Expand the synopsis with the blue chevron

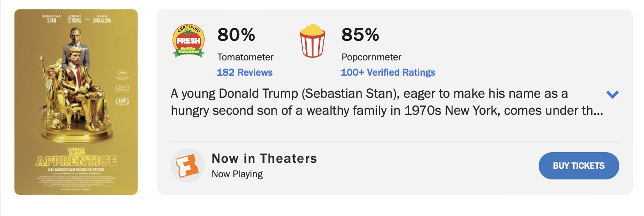coord(612,94)
